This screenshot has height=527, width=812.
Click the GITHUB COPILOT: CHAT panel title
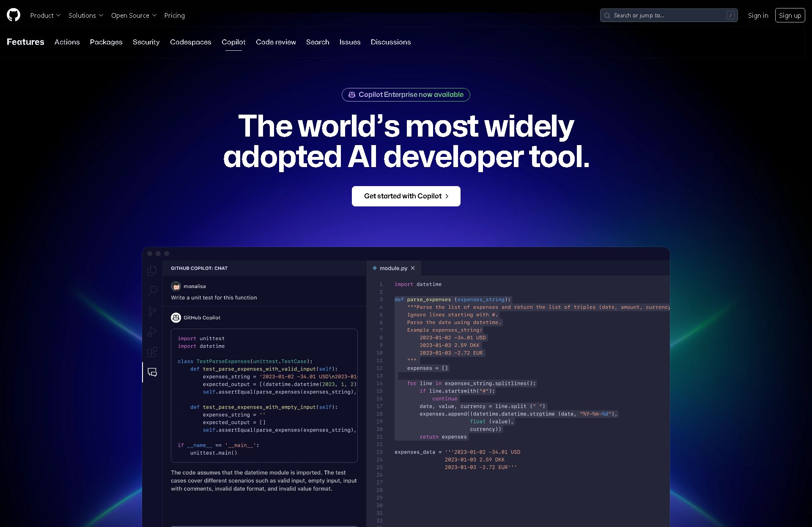(199, 268)
